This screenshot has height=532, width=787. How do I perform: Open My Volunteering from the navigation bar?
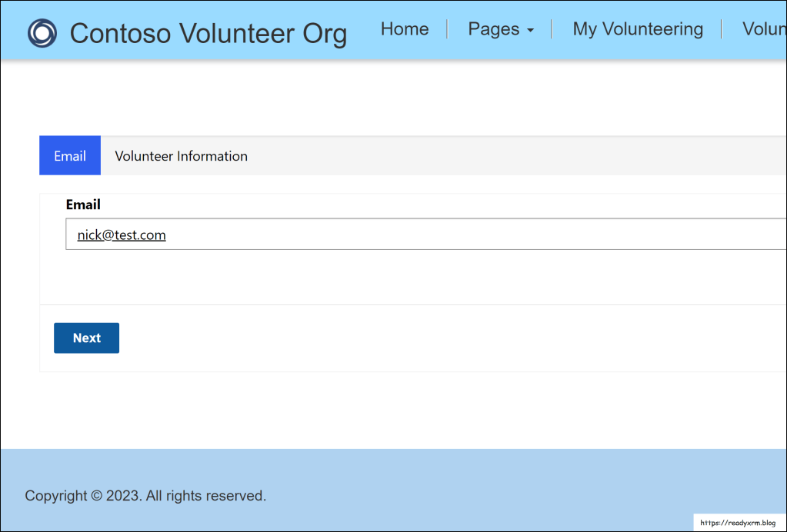(x=638, y=29)
